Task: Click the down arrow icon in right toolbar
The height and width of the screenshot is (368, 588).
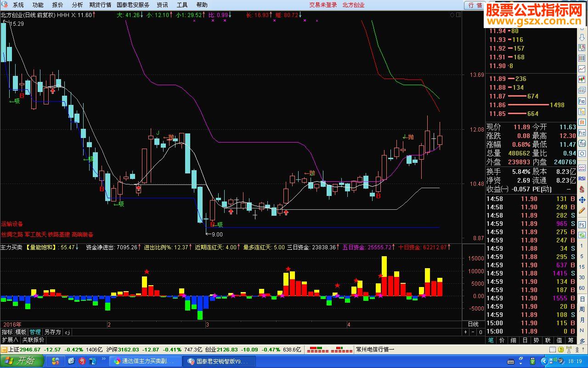Action: click(582, 37)
